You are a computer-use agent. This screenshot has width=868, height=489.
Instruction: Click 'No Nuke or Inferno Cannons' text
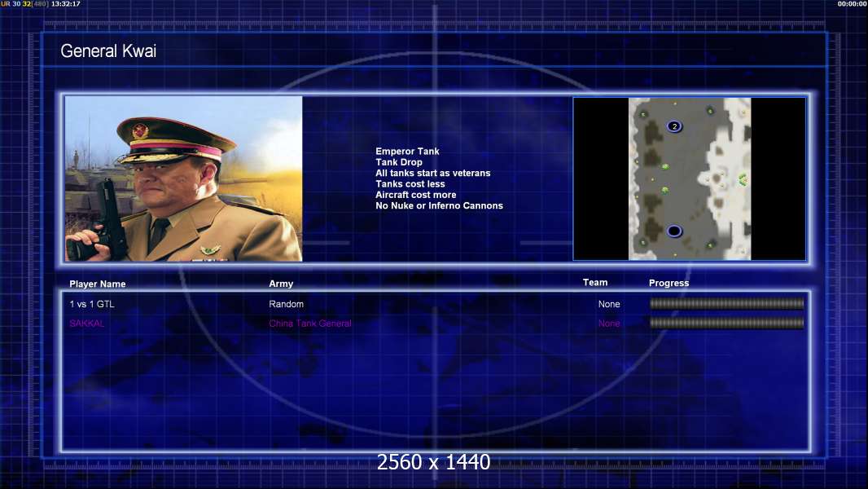(x=439, y=205)
